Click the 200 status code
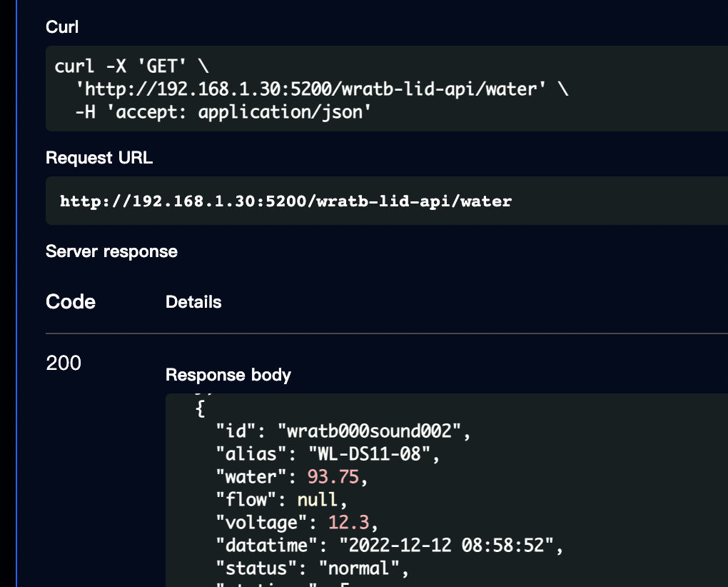The height and width of the screenshot is (587, 728). [x=64, y=363]
